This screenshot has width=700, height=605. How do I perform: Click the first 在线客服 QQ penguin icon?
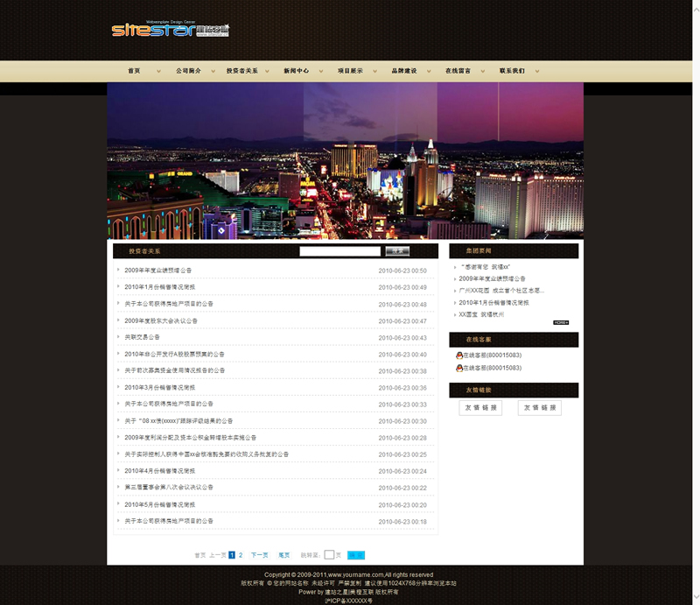click(459, 355)
